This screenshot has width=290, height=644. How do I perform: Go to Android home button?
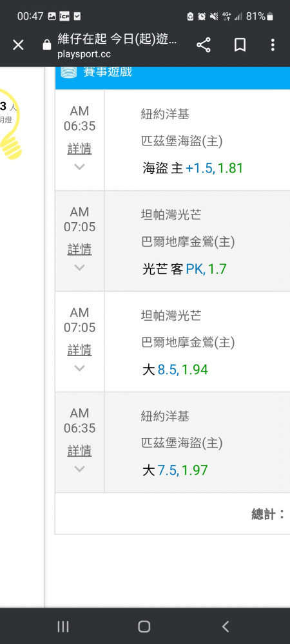pyautogui.click(x=144, y=627)
